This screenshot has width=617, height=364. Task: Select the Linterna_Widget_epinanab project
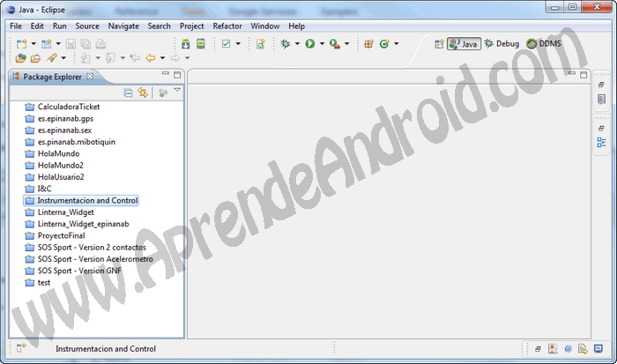pyautogui.click(x=83, y=224)
